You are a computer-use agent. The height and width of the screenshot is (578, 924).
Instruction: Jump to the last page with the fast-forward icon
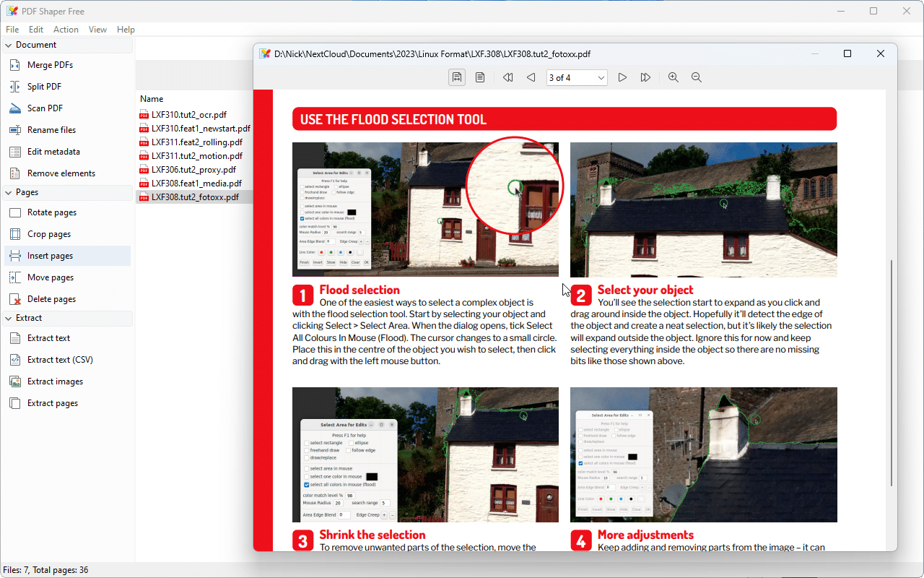click(x=645, y=77)
